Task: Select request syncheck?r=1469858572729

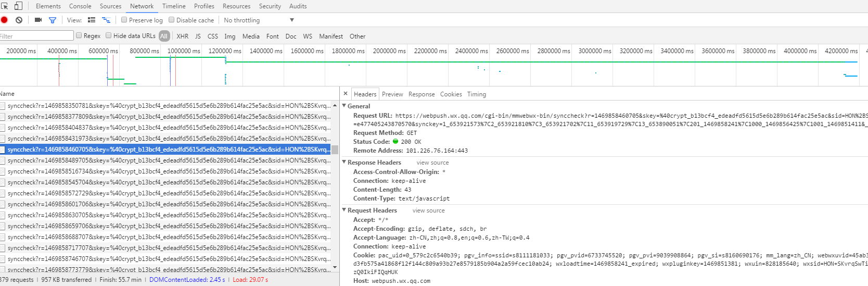Action: coord(165,193)
